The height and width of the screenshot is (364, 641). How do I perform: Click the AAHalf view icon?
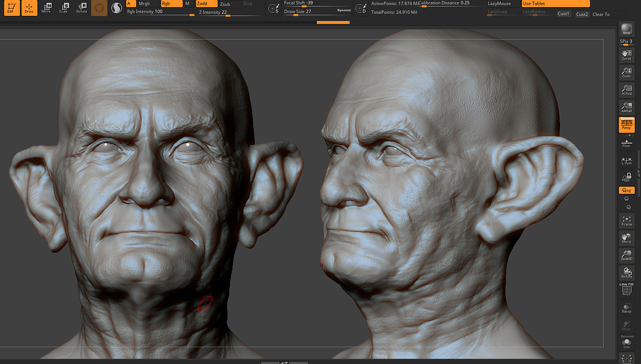click(627, 107)
